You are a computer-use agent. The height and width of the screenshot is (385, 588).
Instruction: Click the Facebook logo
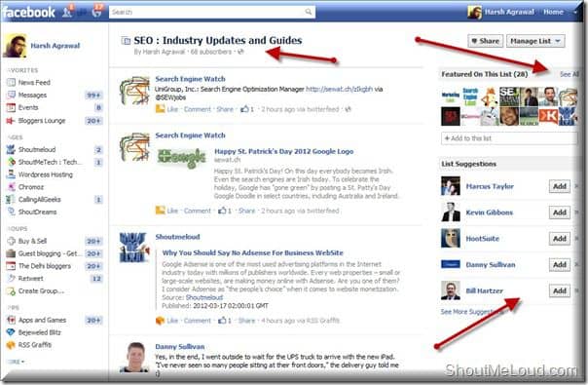[28, 13]
